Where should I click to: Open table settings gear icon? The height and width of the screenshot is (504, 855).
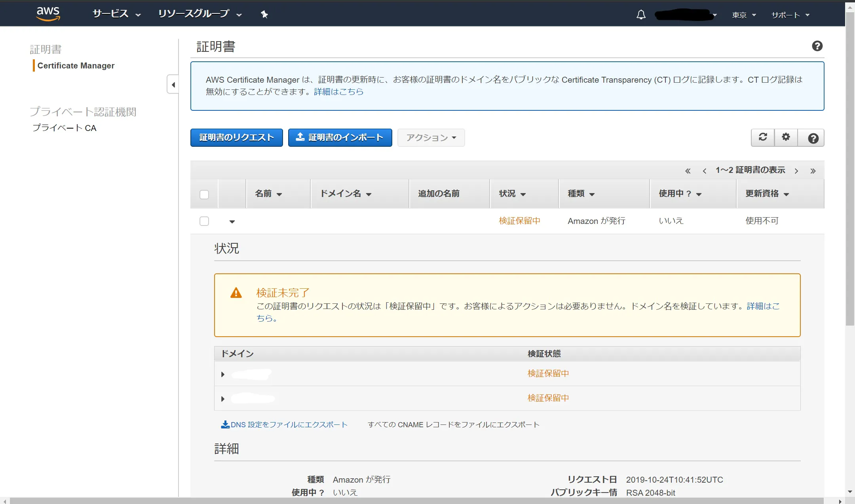click(786, 137)
